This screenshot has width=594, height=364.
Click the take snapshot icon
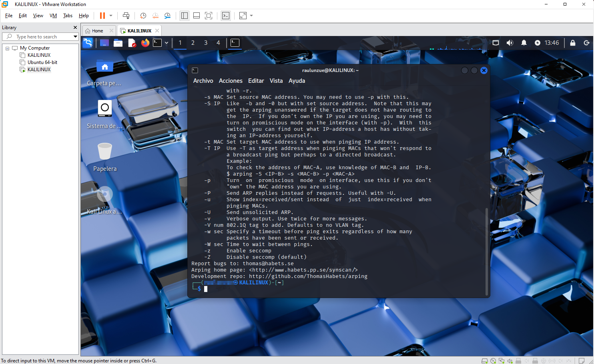[143, 16]
